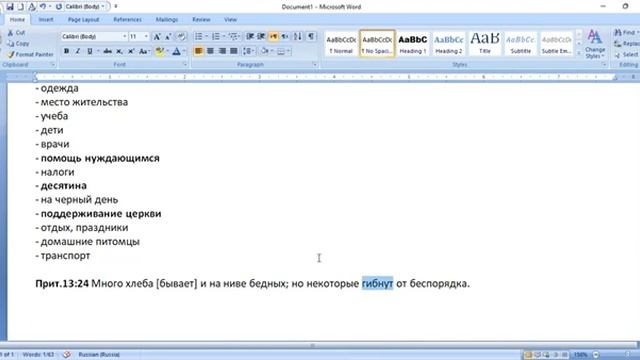Open the font name dropdown in ribbon
The height and width of the screenshot is (360, 640).
[x=124, y=37]
